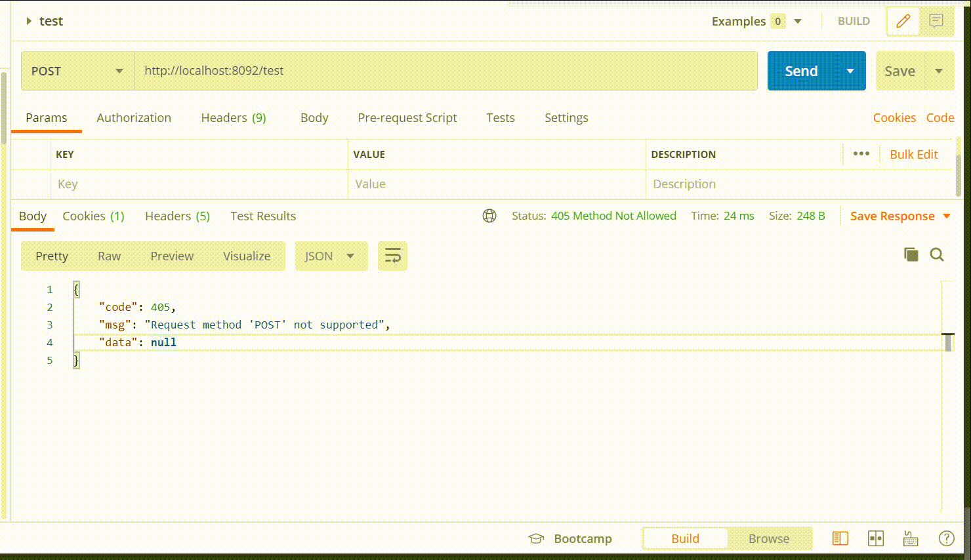Click the Bulk Edit link
The height and width of the screenshot is (560, 971).
(913, 154)
